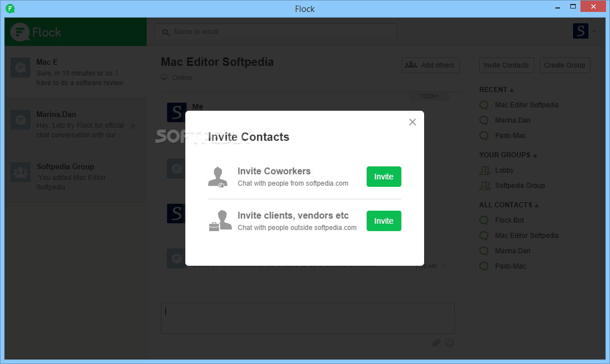Viewport: 610px width, 364px height.
Task: Focus the Name or email search field
Action: pyautogui.click(x=276, y=32)
